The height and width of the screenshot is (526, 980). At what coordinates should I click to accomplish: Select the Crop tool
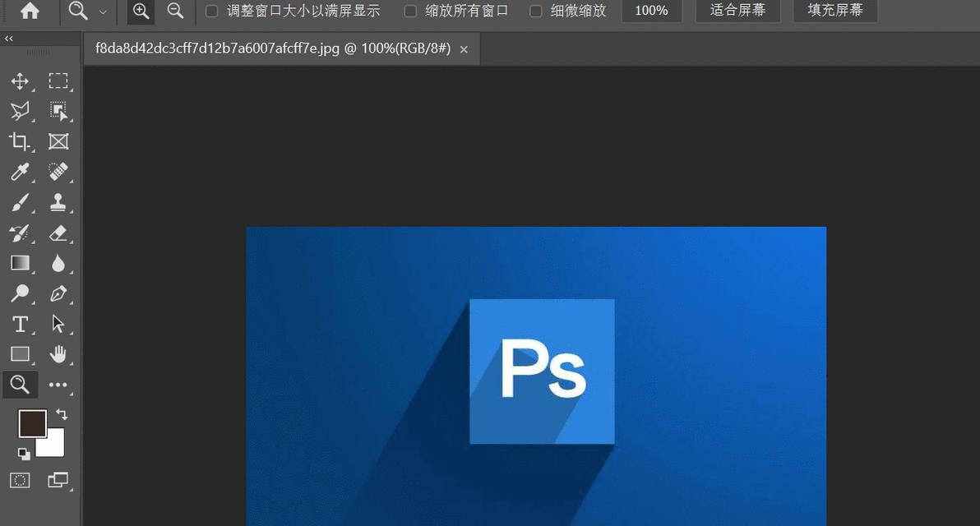click(20, 142)
